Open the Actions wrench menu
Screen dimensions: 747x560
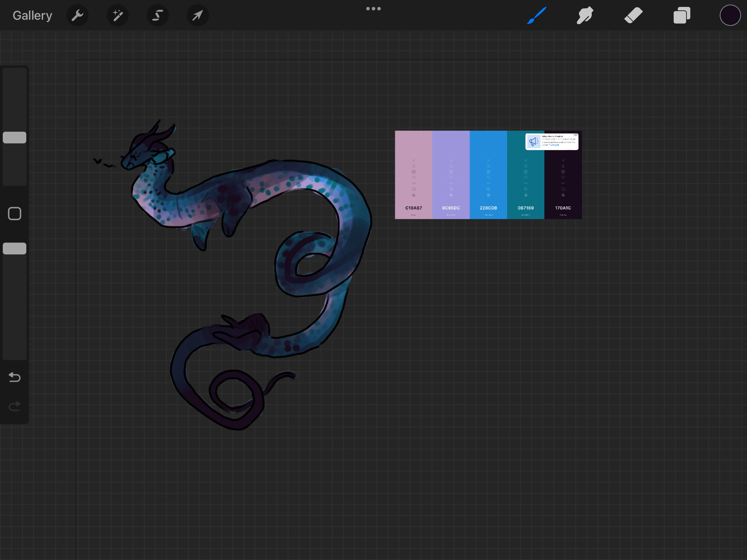[x=77, y=16]
